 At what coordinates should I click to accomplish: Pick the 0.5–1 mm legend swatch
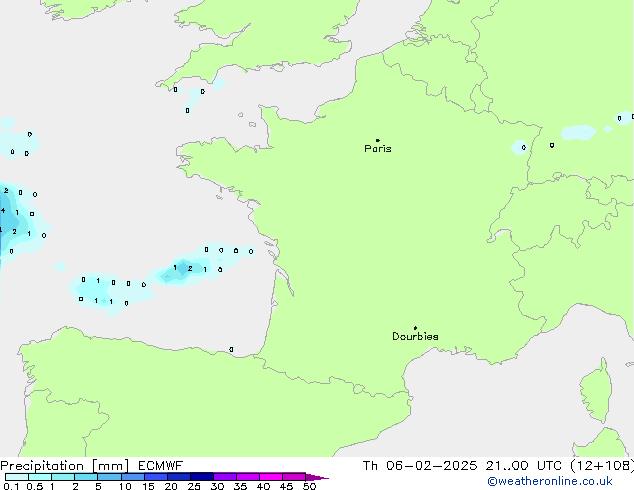[40, 477]
